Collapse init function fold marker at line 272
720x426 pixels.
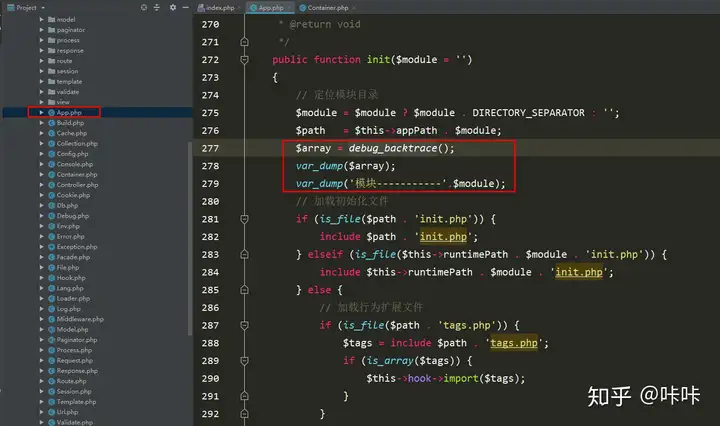(x=244, y=60)
